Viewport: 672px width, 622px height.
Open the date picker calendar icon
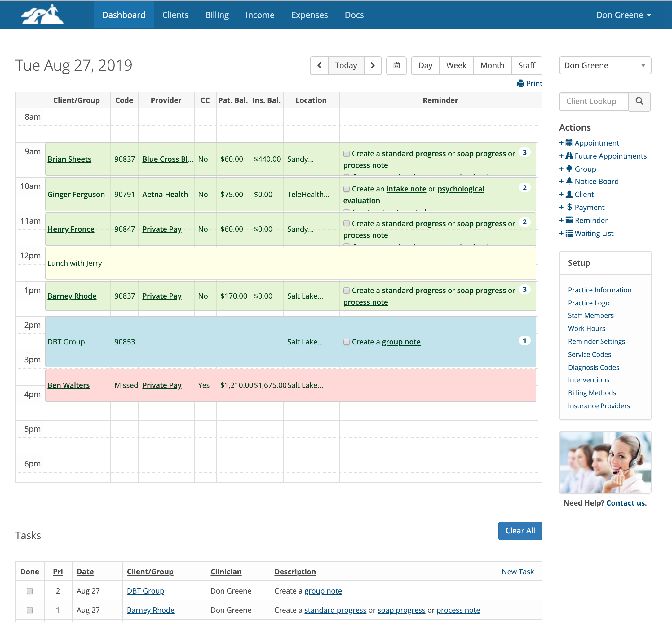[x=396, y=66]
